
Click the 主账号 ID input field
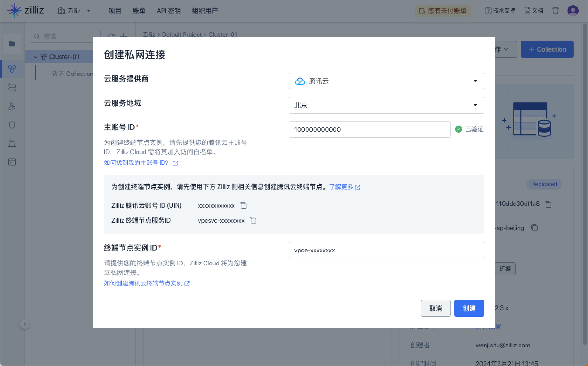click(370, 129)
